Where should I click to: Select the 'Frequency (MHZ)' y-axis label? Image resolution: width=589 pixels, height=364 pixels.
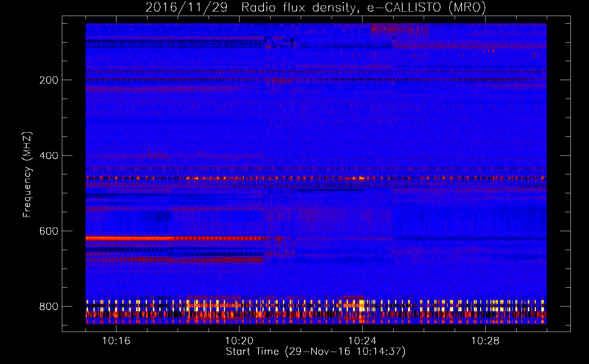[x=27, y=174]
